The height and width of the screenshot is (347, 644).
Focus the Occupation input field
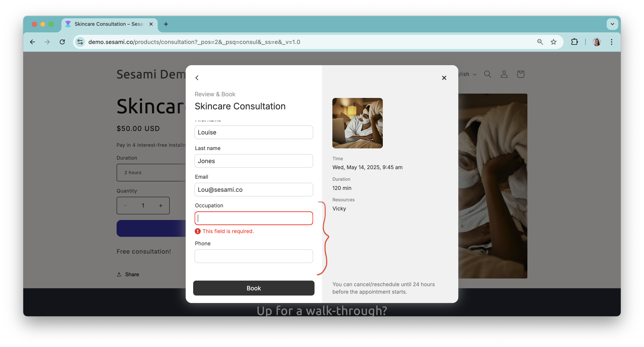tap(254, 218)
